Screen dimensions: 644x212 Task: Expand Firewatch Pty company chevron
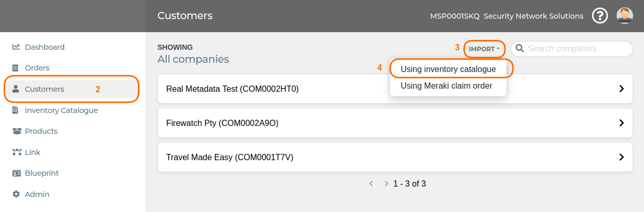(622, 123)
